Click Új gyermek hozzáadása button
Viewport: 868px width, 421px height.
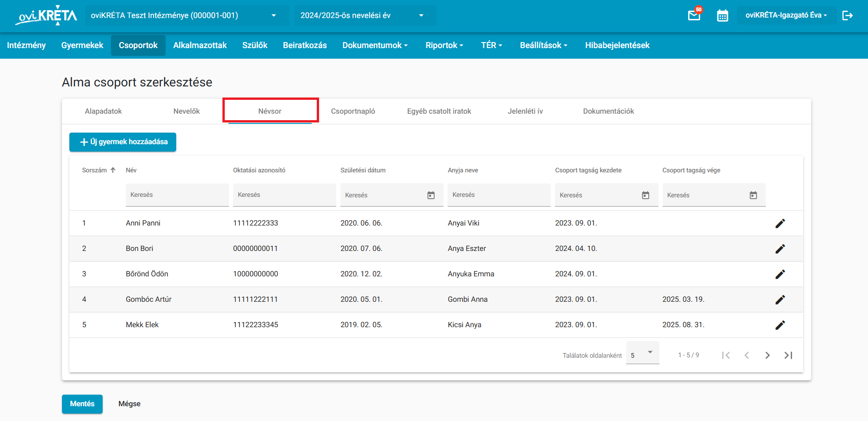click(x=123, y=142)
